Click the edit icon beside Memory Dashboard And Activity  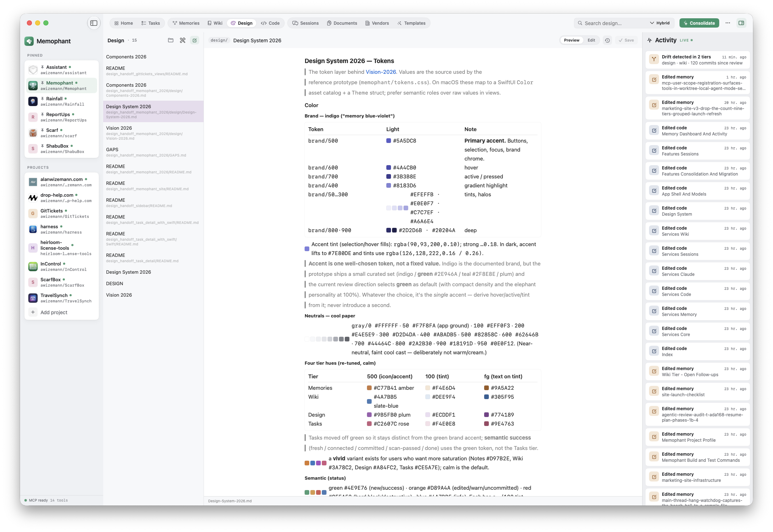[x=654, y=130]
